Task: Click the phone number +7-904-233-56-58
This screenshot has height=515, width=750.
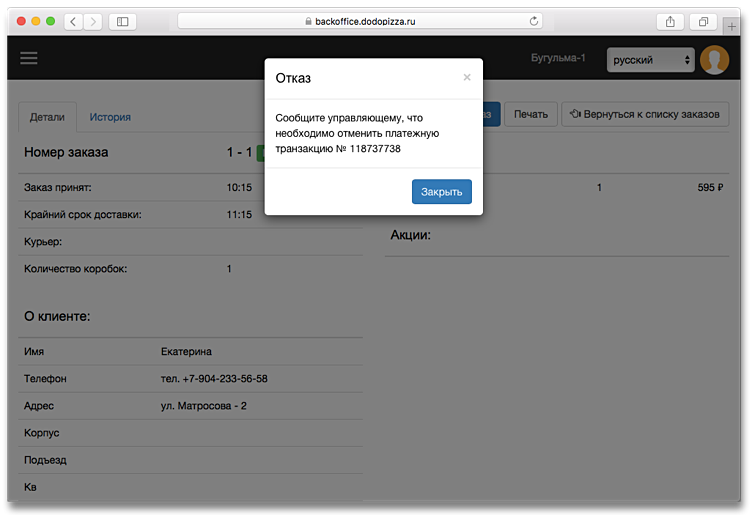Action: pyautogui.click(x=225, y=379)
